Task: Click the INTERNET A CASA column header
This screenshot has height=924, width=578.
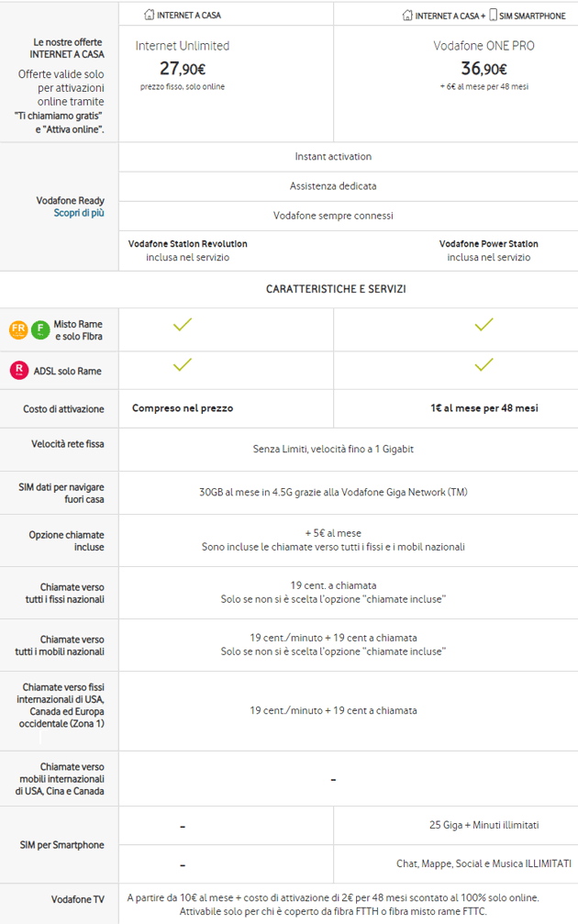Action: 189,15
